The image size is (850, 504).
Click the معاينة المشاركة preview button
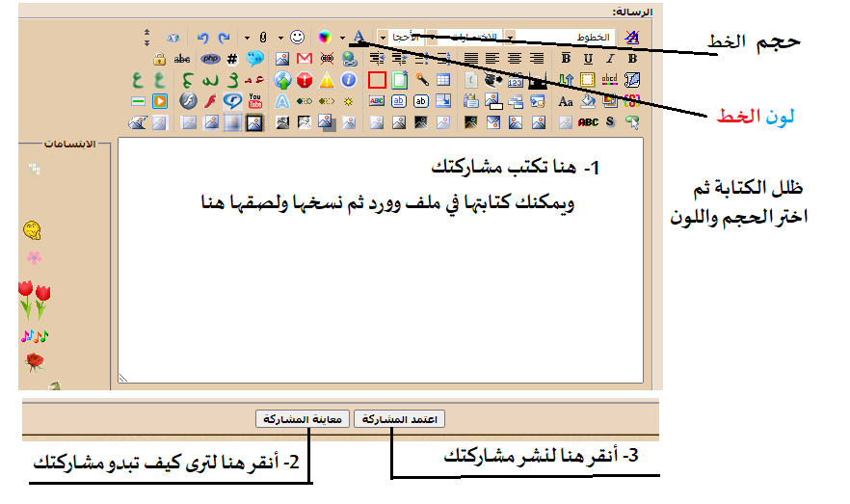(x=303, y=419)
